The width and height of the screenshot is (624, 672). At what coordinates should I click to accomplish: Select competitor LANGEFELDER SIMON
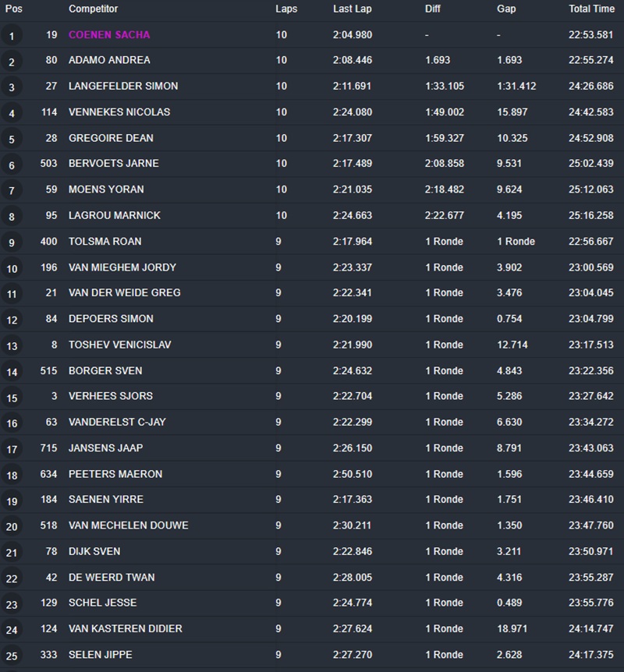coord(123,86)
